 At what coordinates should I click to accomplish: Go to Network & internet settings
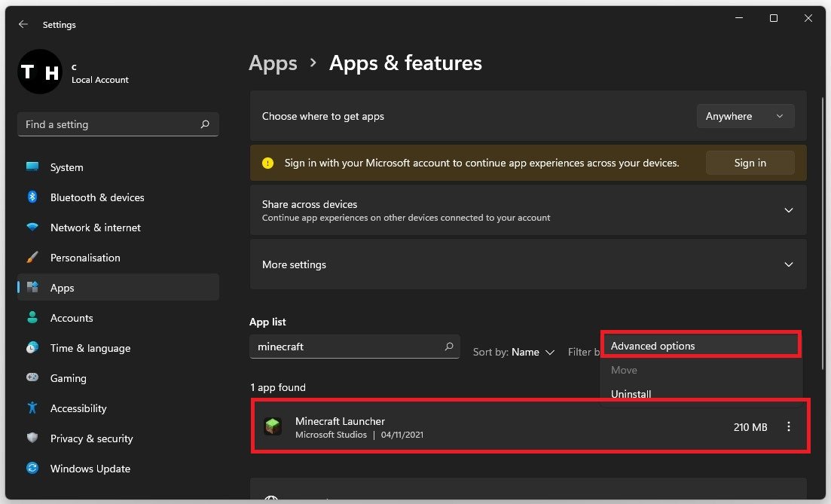point(95,228)
